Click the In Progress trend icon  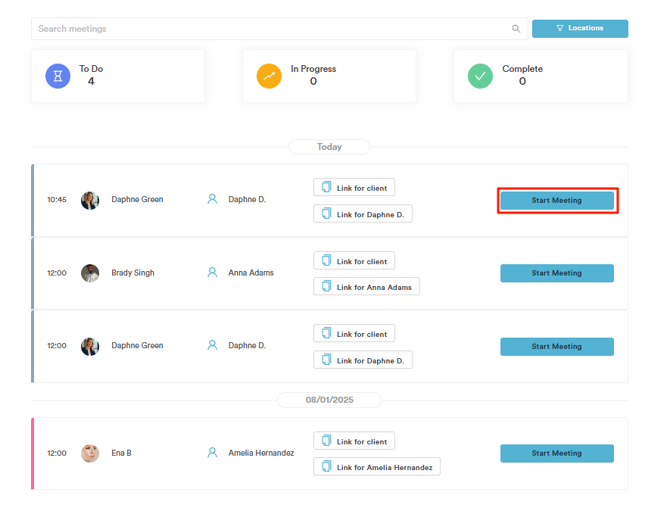(x=269, y=76)
